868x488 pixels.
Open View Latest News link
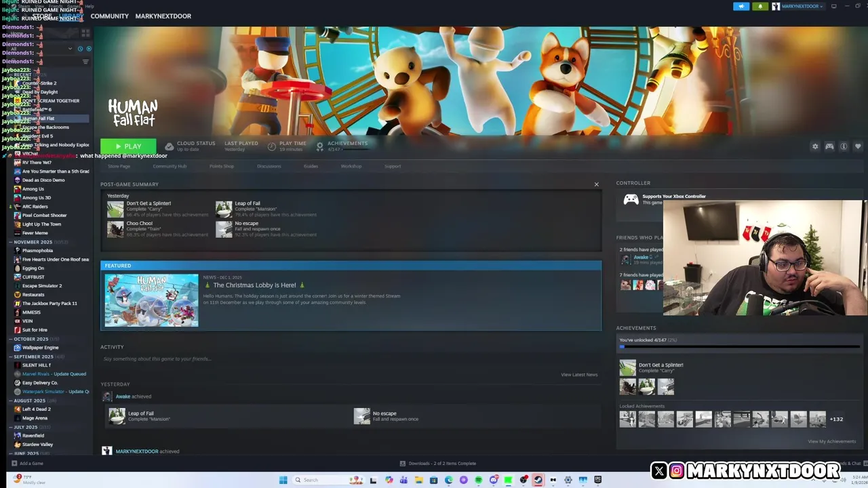579,375
